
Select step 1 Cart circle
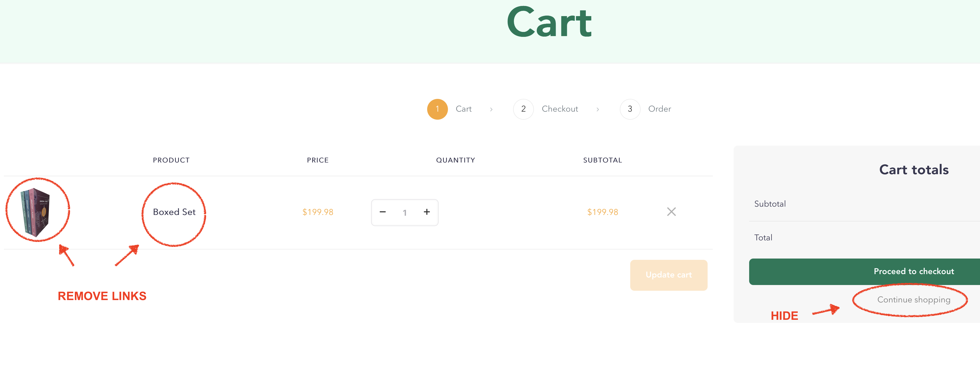click(437, 109)
